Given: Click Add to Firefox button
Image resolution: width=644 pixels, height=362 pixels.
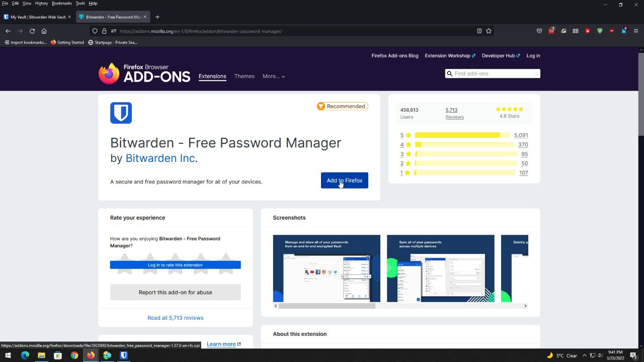Looking at the screenshot, I should pyautogui.click(x=345, y=180).
